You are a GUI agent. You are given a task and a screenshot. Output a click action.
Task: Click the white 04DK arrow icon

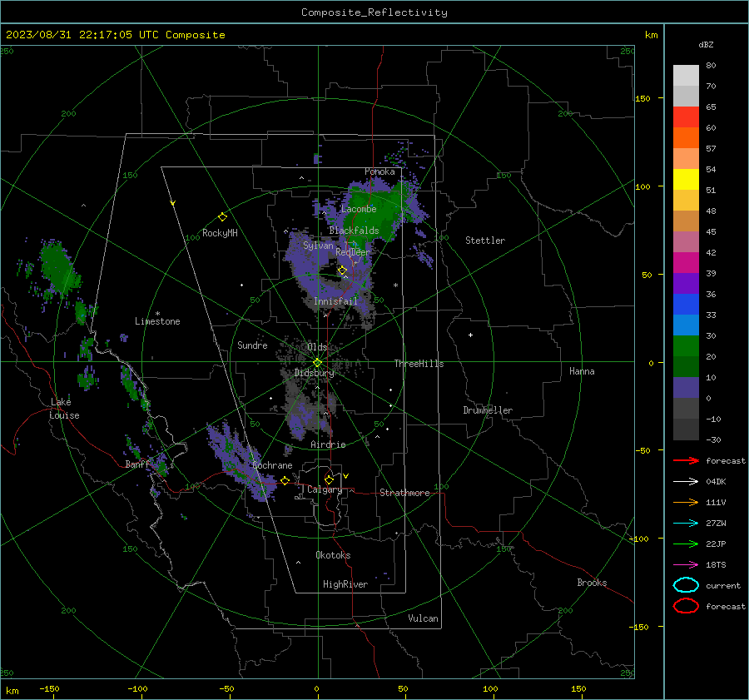point(686,482)
